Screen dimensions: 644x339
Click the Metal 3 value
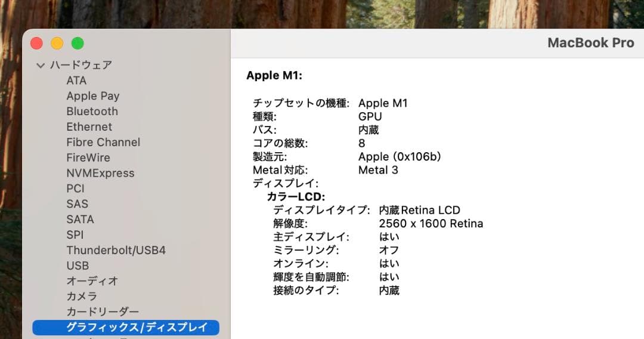[x=378, y=170]
